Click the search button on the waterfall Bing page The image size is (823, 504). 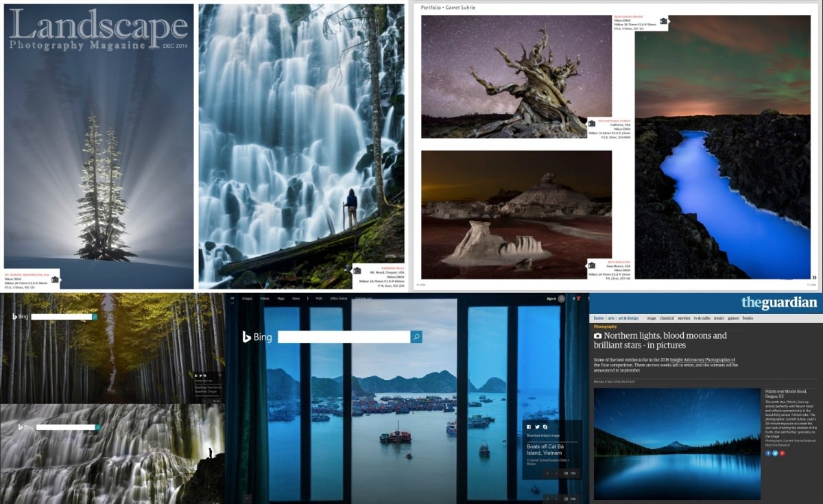[98, 427]
